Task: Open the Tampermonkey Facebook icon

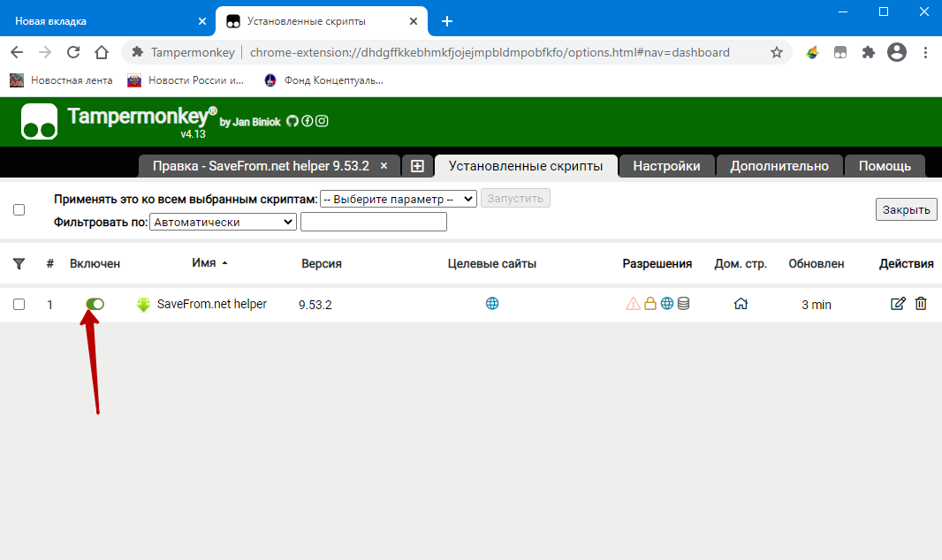Action: pos(307,121)
